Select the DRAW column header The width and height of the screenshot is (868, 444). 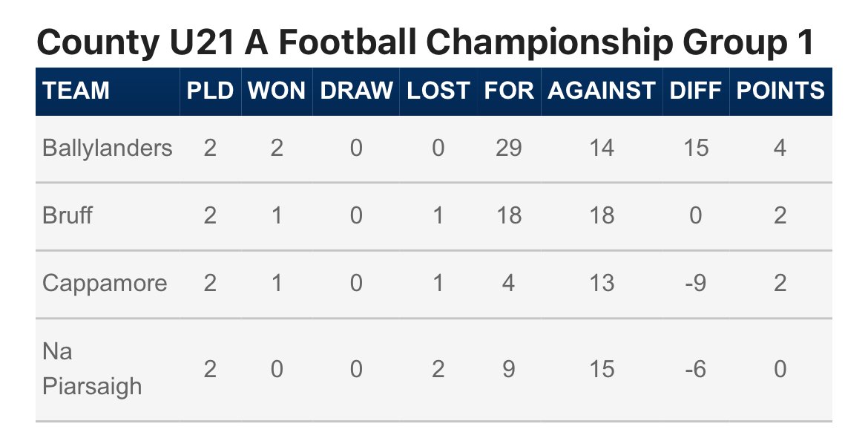click(x=356, y=91)
